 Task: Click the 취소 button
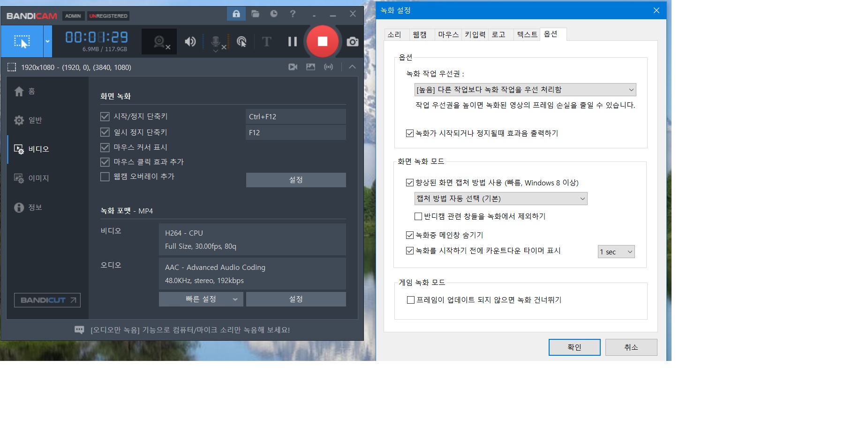631,347
